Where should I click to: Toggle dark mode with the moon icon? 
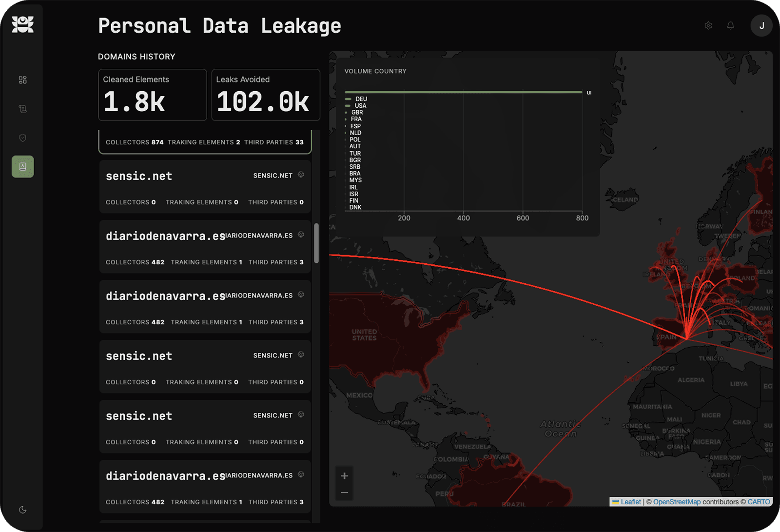pos(22,510)
